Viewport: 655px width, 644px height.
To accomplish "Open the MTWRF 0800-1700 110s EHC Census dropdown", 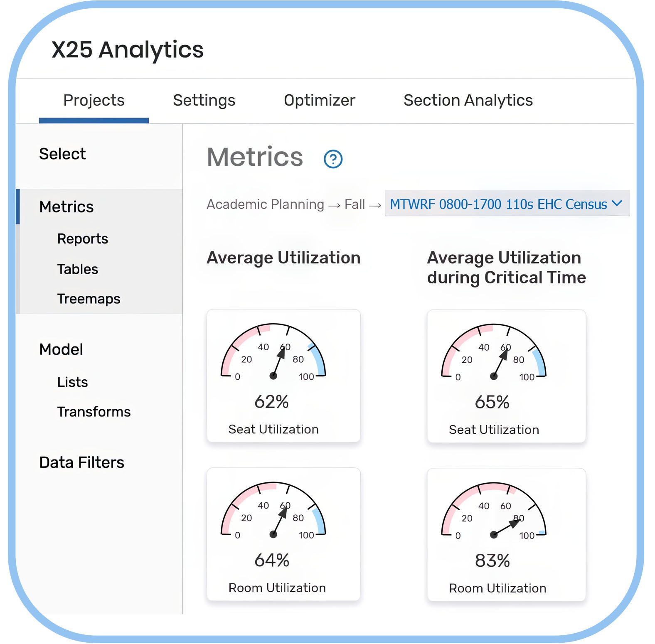I will [507, 204].
